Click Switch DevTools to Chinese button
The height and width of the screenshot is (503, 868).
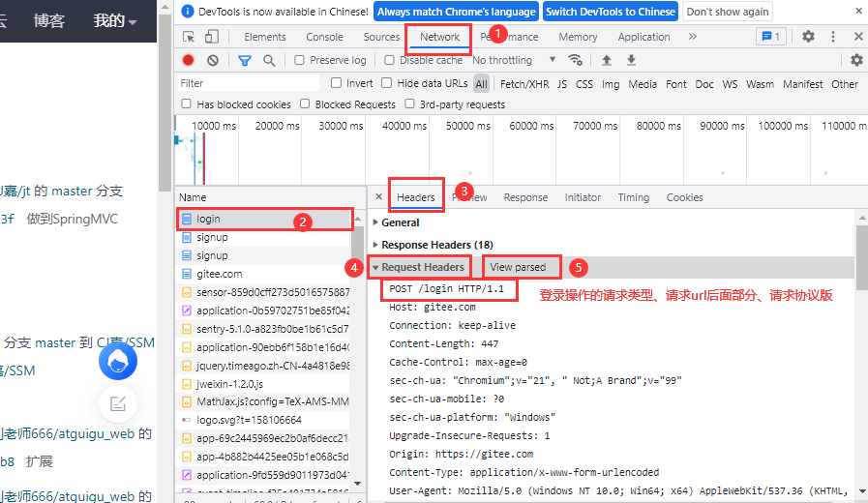click(x=610, y=12)
